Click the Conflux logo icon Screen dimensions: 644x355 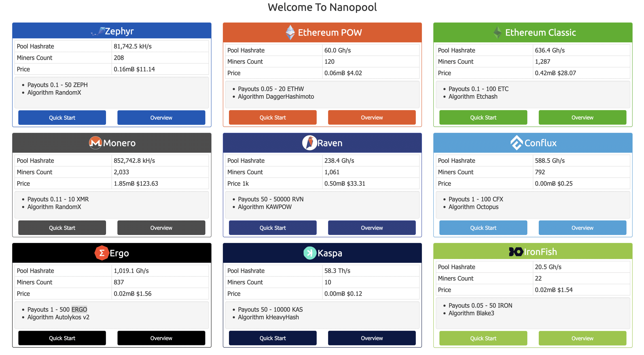[517, 143]
